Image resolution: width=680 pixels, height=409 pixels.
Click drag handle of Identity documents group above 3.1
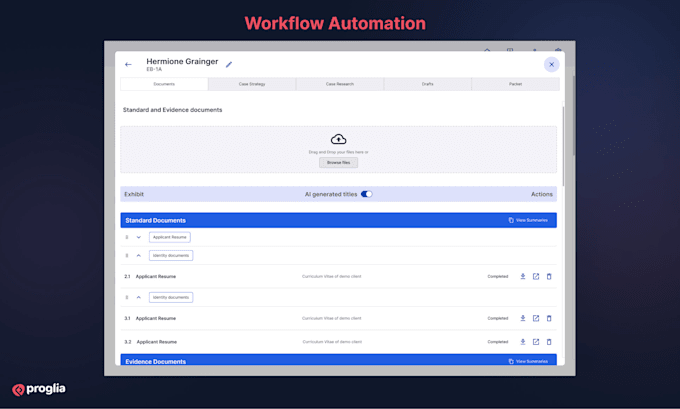click(x=127, y=298)
